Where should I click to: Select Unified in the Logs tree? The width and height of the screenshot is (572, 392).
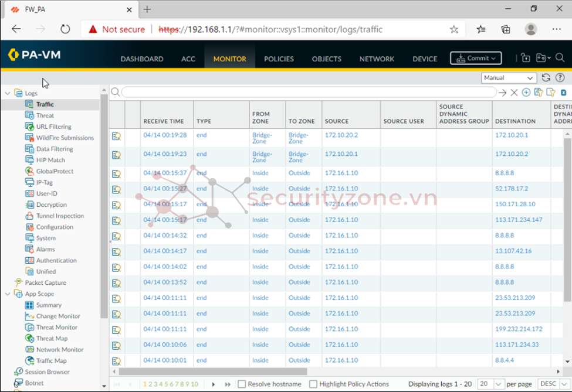pos(46,271)
